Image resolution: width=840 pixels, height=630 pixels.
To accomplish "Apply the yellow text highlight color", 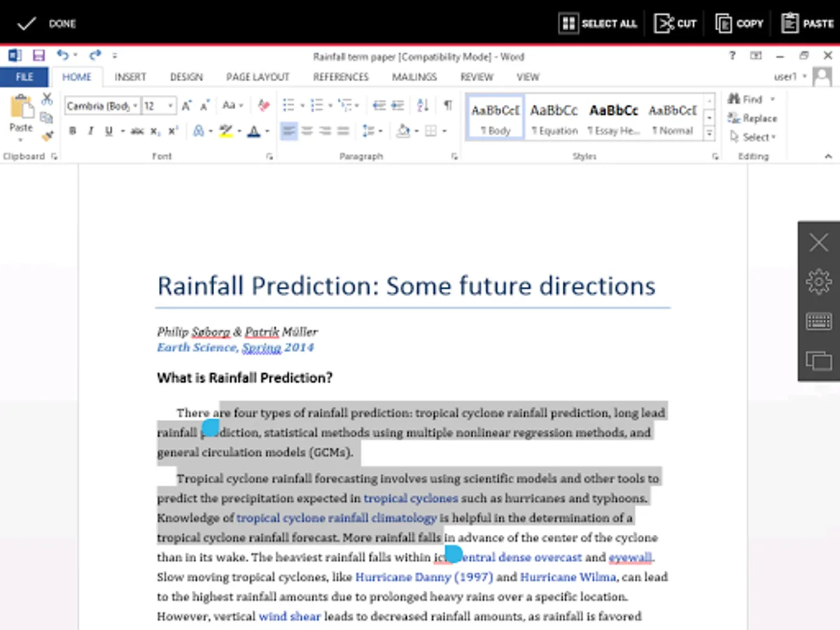I will click(225, 131).
